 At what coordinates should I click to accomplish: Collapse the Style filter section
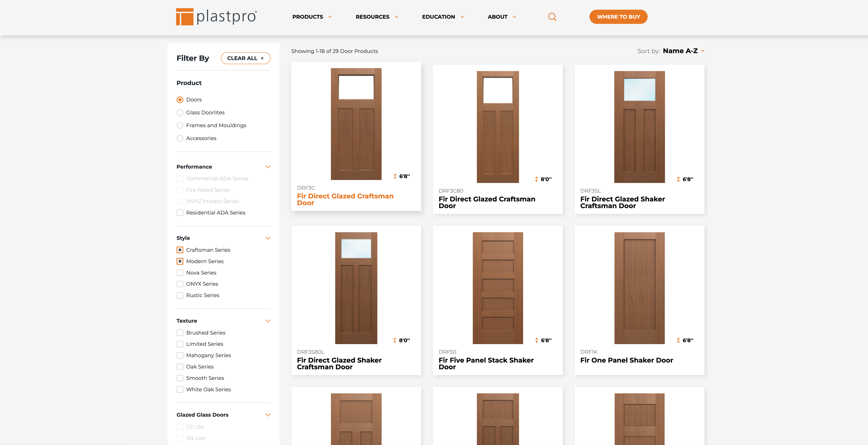[268, 238]
